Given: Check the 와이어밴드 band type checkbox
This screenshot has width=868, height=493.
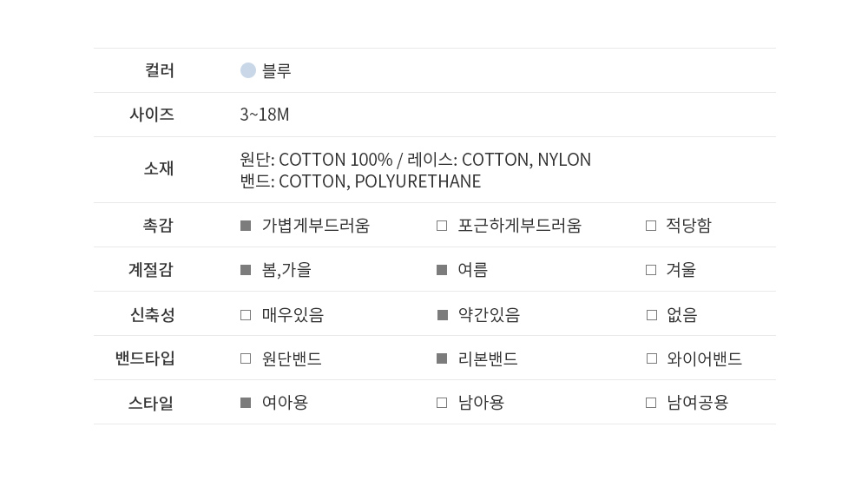Looking at the screenshot, I should (x=652, y=358).
